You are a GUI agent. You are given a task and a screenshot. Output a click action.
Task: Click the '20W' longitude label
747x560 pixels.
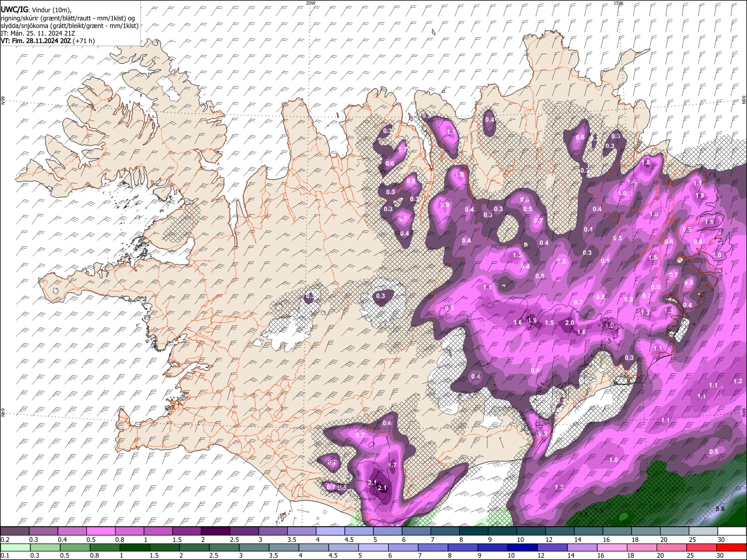310,3
